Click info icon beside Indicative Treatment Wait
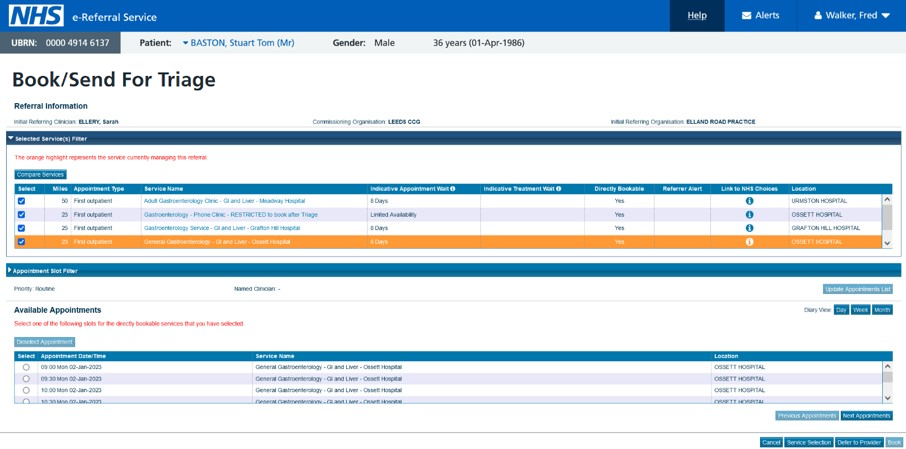The image size is (906, 449). pos(559,188)
